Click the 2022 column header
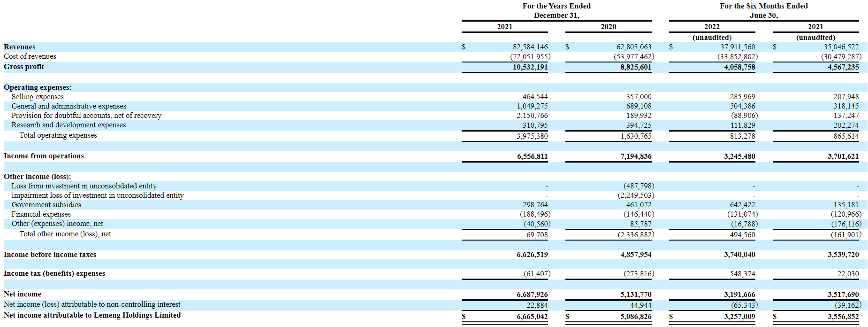This screenshot has width=868, height=327. (x=712, y=27)
